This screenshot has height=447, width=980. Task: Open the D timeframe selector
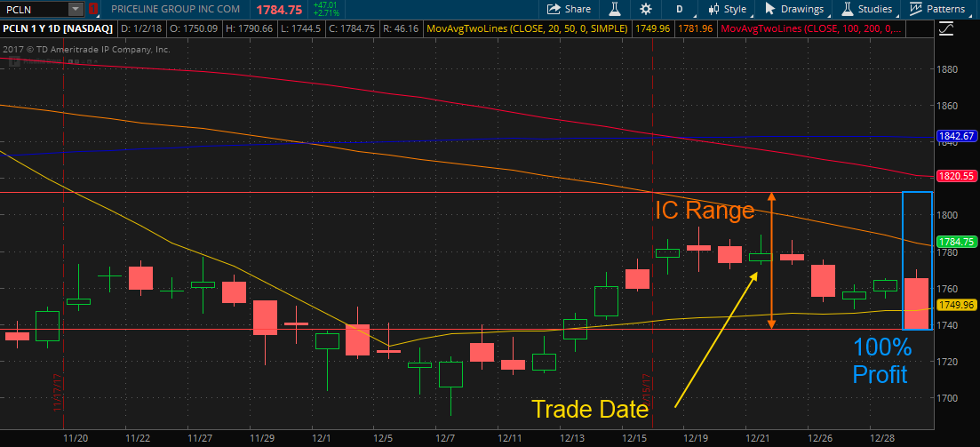680,9
